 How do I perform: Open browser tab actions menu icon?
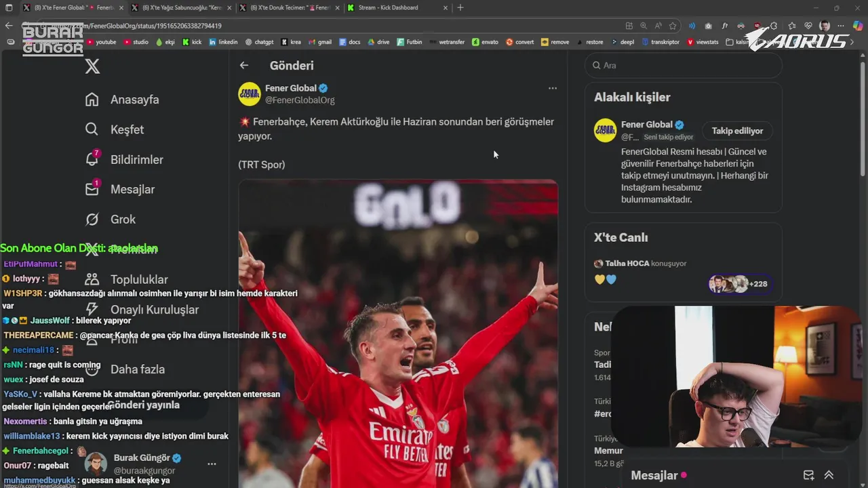[x=9, y=7]
